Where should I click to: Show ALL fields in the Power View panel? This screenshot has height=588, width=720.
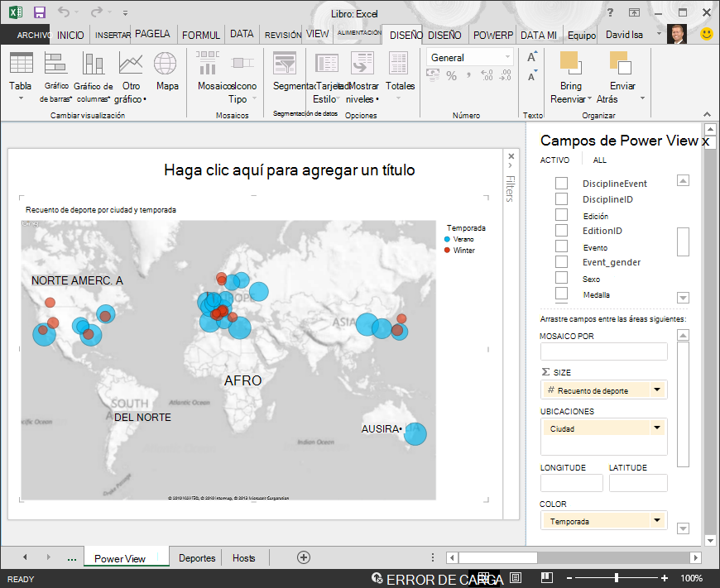coord(599,160)
